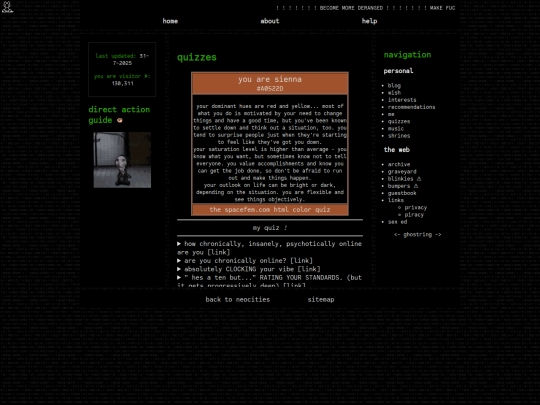Click the 'last updated: 31-7-2025' text
The image size is (540, 405).
(122, 59)
